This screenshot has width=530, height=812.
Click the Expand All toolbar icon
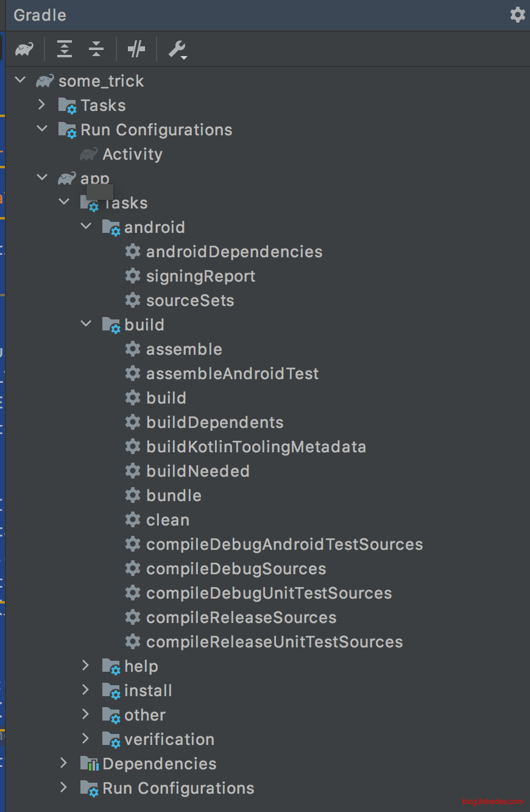coord(65,49)
